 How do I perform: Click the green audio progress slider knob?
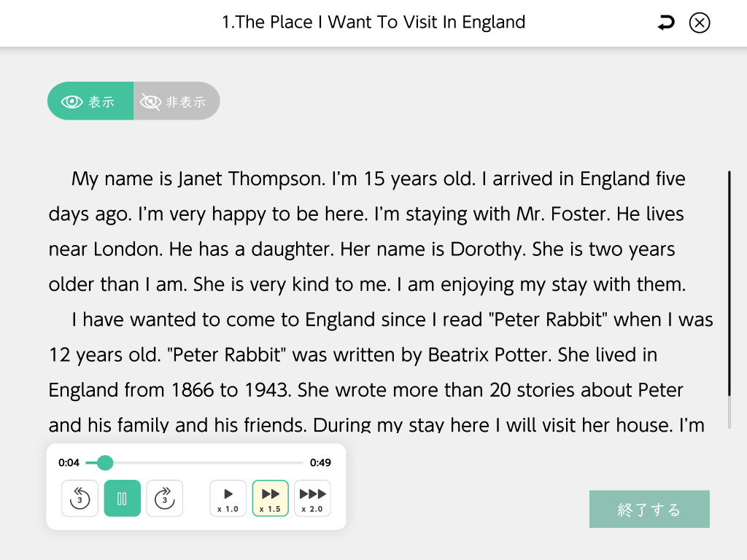click(105, 462)
